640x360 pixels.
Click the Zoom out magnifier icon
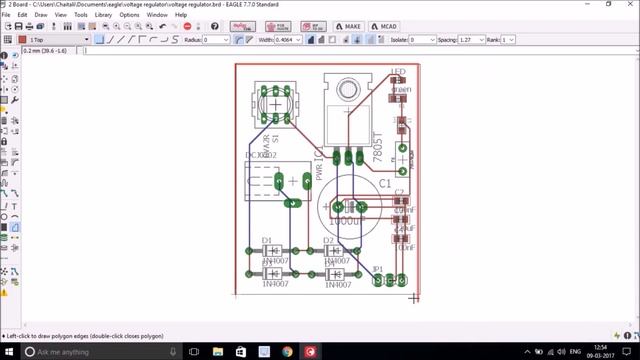(x=127, y=27)
